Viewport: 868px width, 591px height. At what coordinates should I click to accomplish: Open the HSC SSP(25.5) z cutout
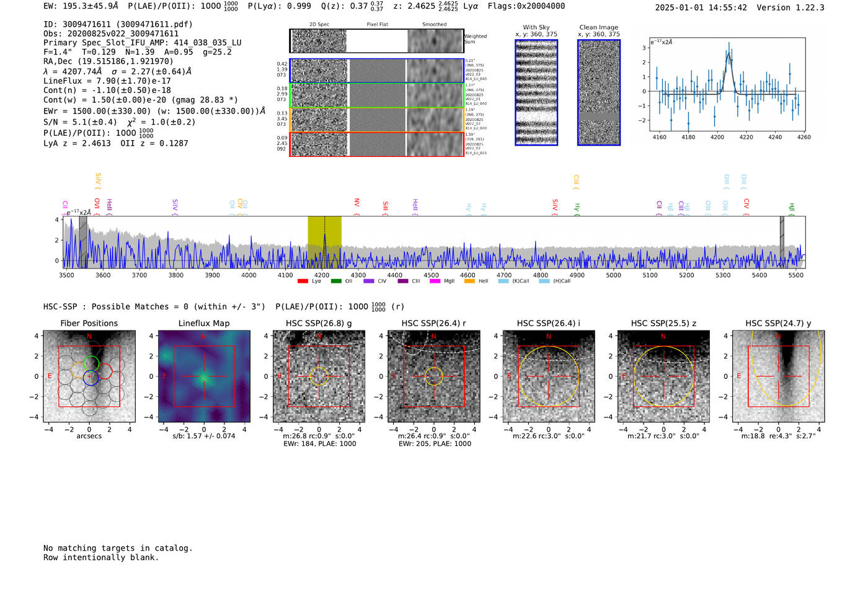coord(663,376)
